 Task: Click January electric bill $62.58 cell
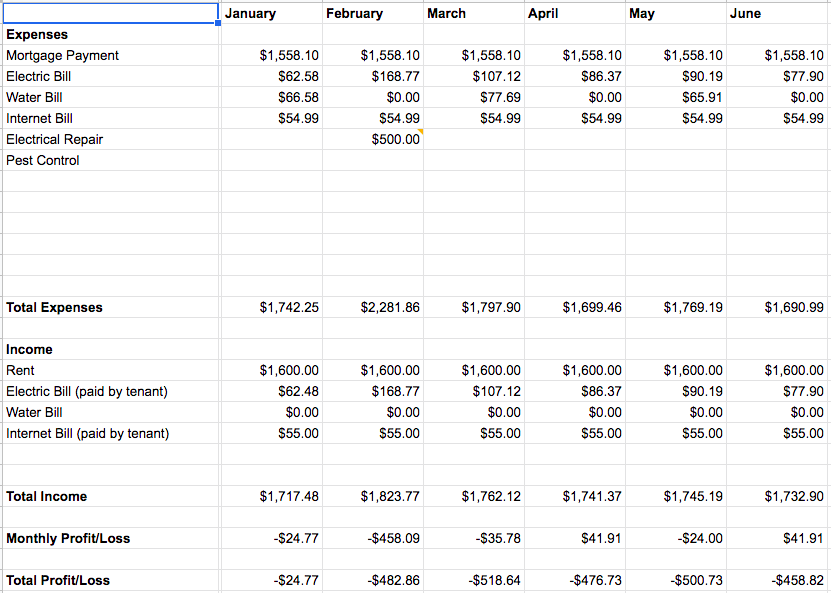271,76
